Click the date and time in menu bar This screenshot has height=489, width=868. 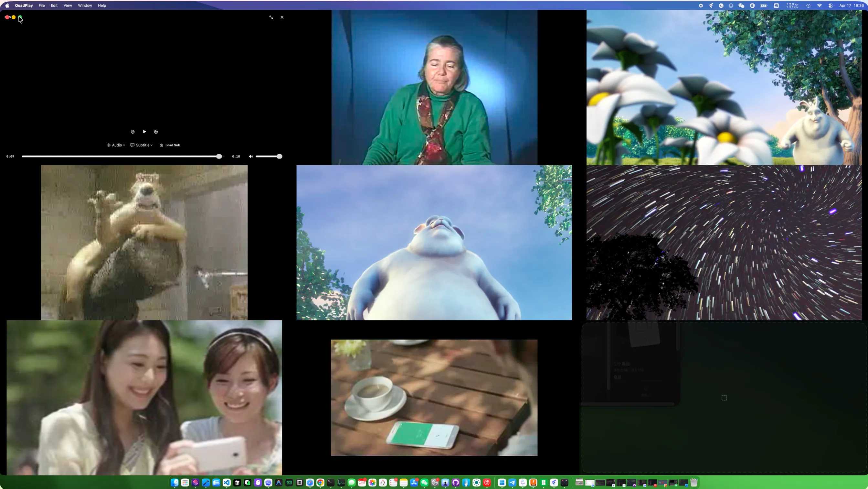pyautogui.click(x=852, y=5)
